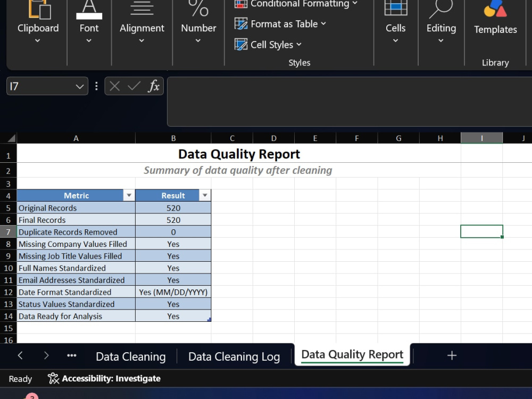The height and width of the screenshot is (399, 532).
Task: Select column F header
Action: pos(356,138)
